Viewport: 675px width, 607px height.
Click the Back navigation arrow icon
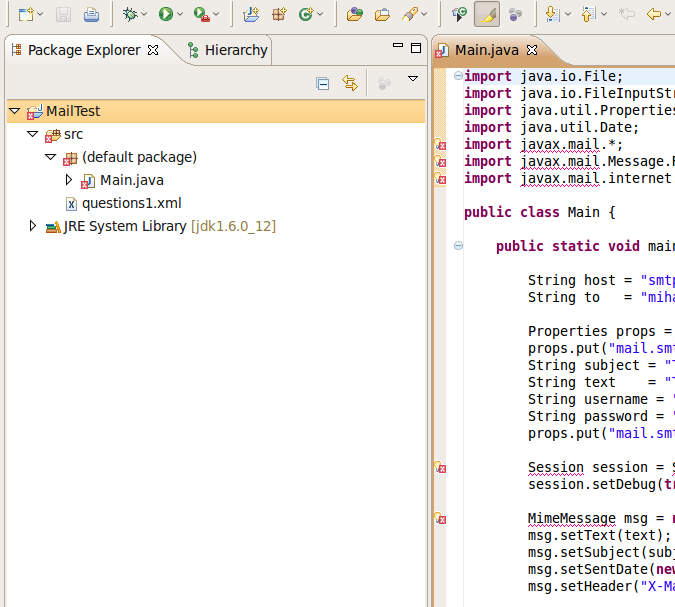(653, 15)
